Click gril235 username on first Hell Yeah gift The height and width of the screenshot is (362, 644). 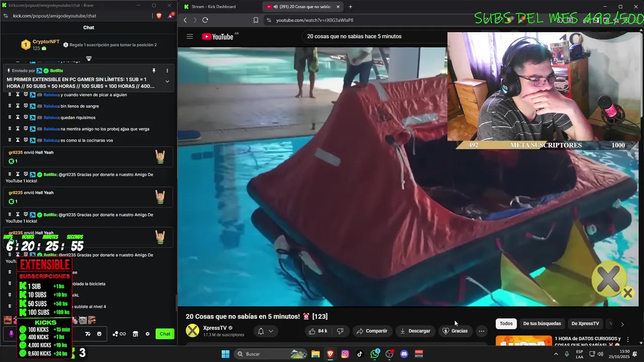point(16,152)
